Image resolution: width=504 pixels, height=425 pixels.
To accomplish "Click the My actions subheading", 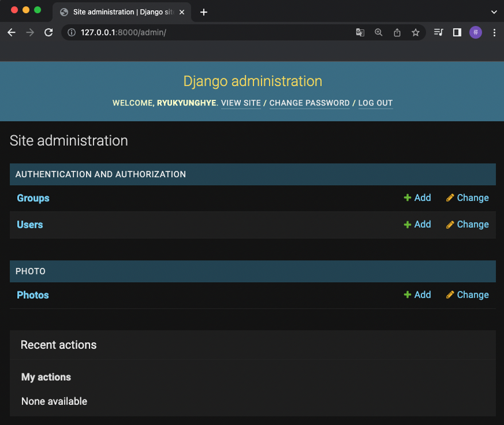I will coord(46,377).
